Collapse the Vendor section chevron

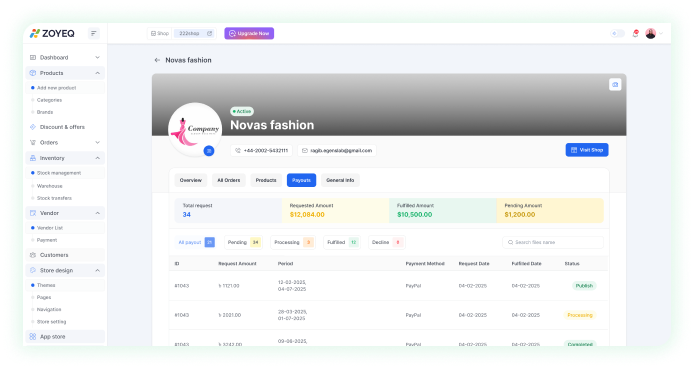(97, 213)
